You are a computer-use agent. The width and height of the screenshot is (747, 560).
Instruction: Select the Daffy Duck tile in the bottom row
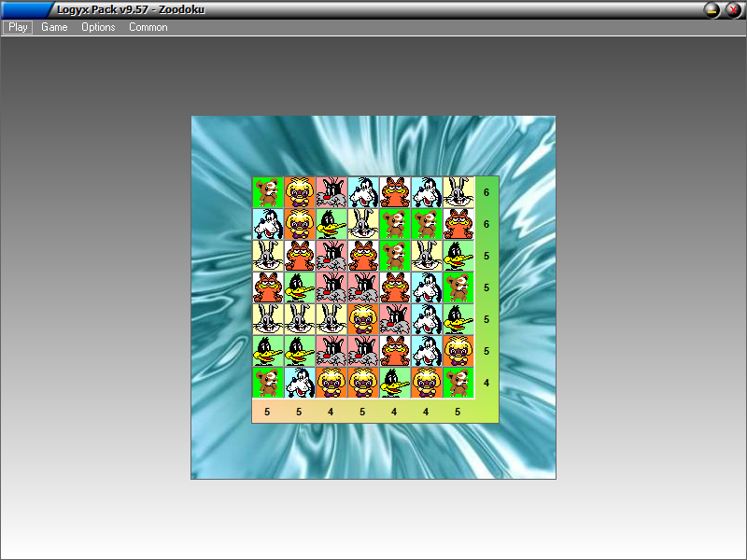(395, 383)
